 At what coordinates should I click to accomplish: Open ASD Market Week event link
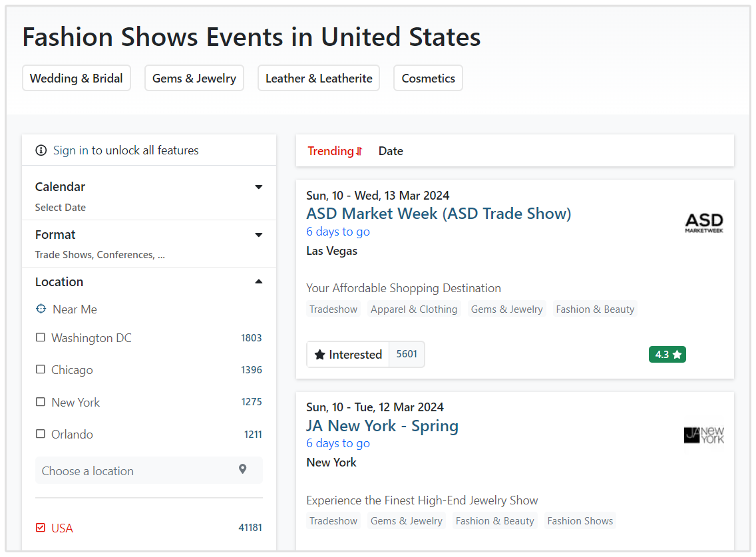[x=439, y=214]
